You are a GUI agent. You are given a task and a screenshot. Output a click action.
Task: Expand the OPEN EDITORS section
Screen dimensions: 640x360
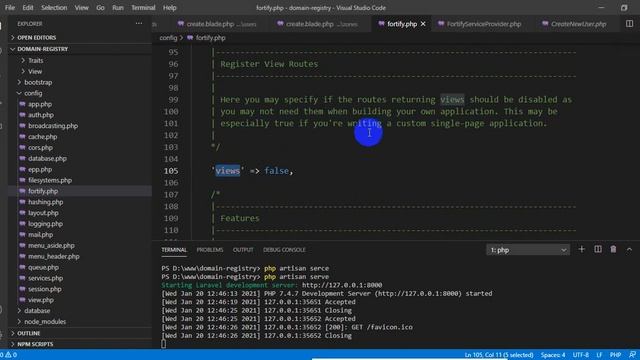[x=37, y=38]
